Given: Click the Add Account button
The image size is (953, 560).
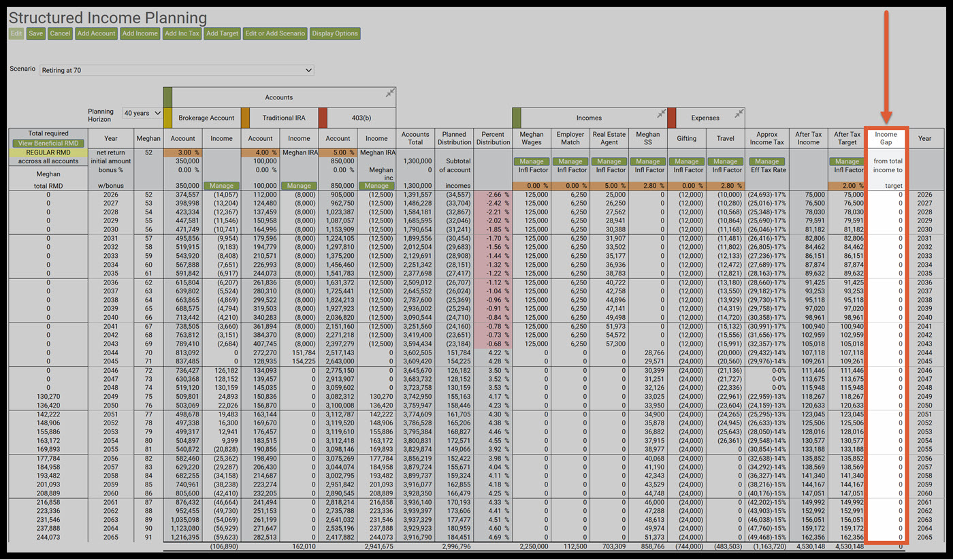Looking at the screenshot, I should point(97,33).
